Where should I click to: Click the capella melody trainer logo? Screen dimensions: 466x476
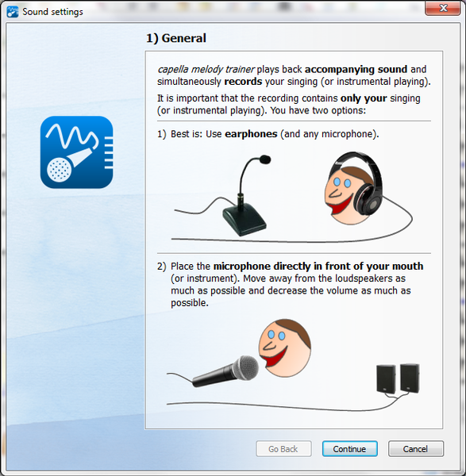tap(76, 152)
